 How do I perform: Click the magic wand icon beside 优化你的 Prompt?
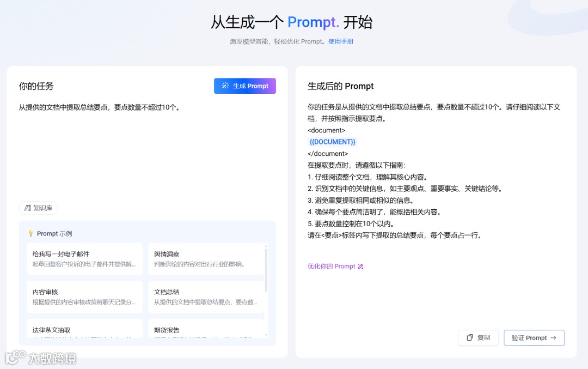(360, 267)
